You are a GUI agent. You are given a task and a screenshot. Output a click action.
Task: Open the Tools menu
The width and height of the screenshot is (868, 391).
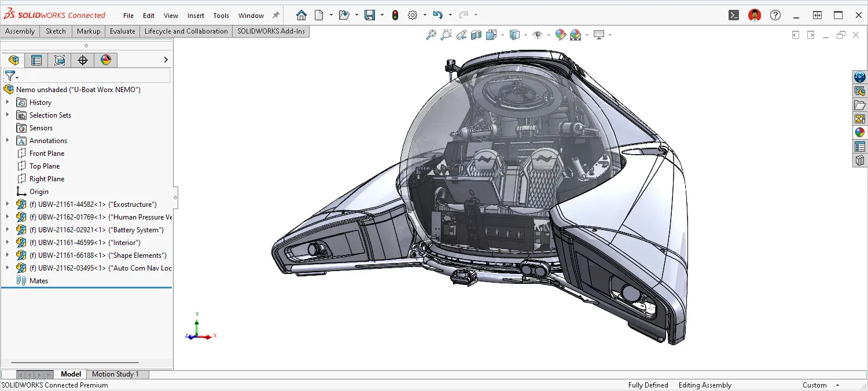[220, 16]
